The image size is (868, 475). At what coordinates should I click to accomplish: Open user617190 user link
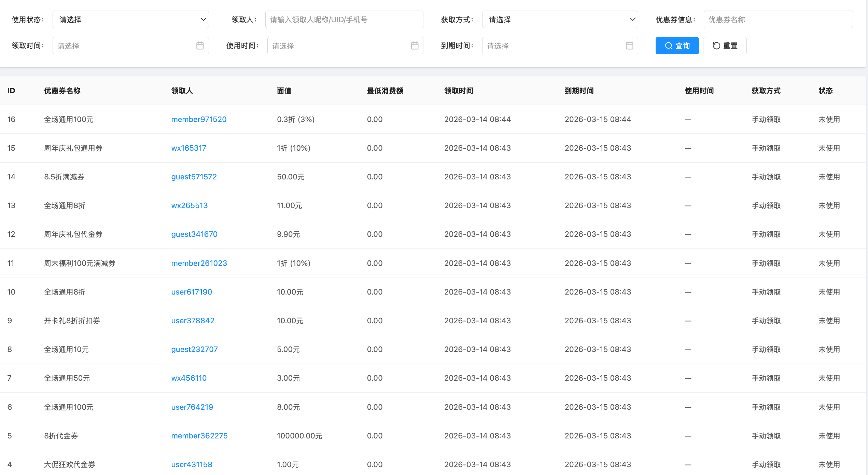coord(192,292)
